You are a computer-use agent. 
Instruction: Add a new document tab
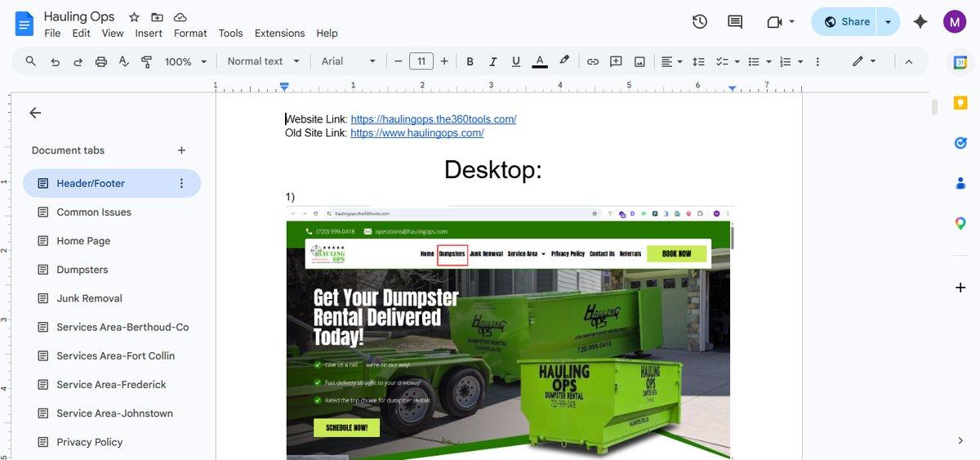pyautogui.click(x=181, y=150)
